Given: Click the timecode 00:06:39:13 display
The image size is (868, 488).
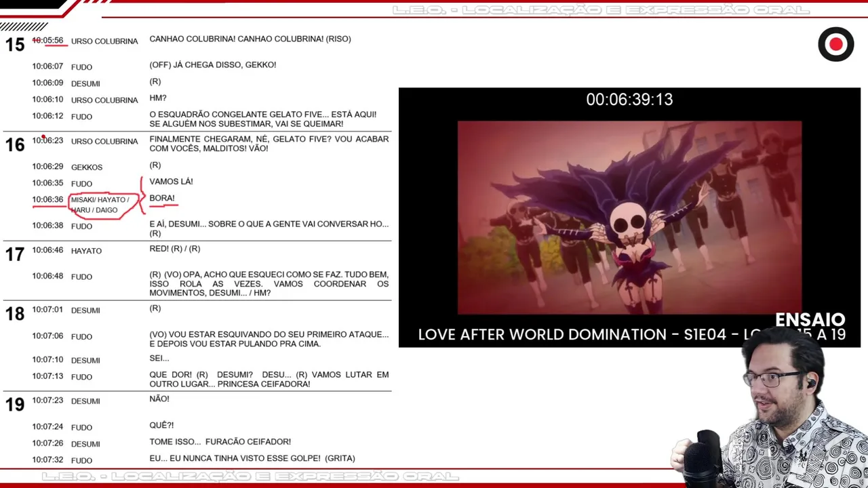Looking at the screenshot, I should [x=629, y=100].
